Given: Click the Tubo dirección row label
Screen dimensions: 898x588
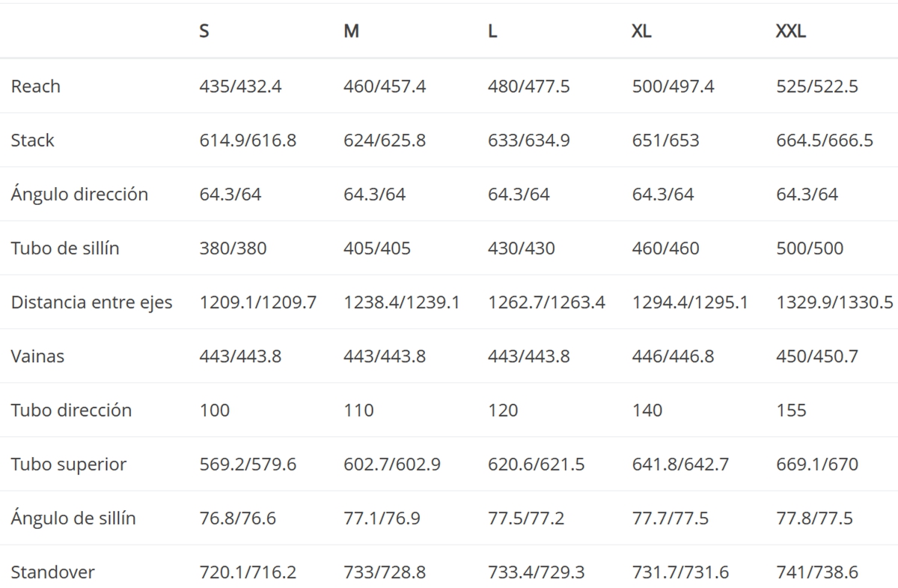Looking at the screenshot, I should (x=71, y=410).
